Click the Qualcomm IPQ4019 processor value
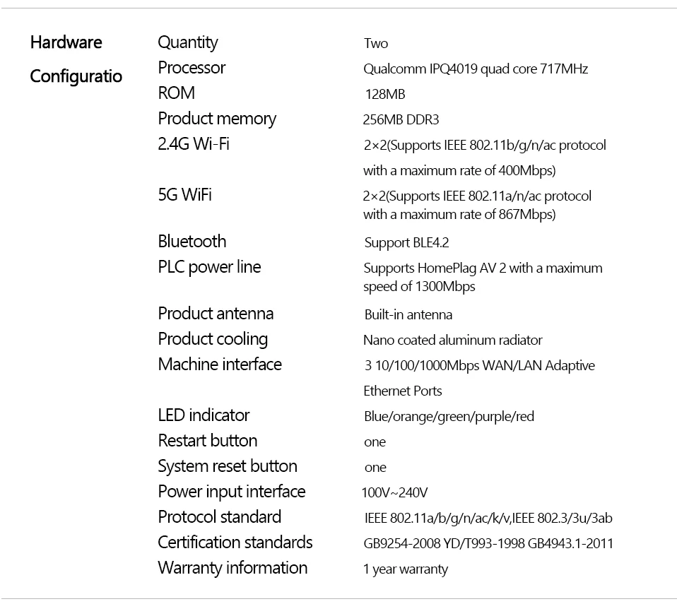The image size is (677, 616). point(476,69)
